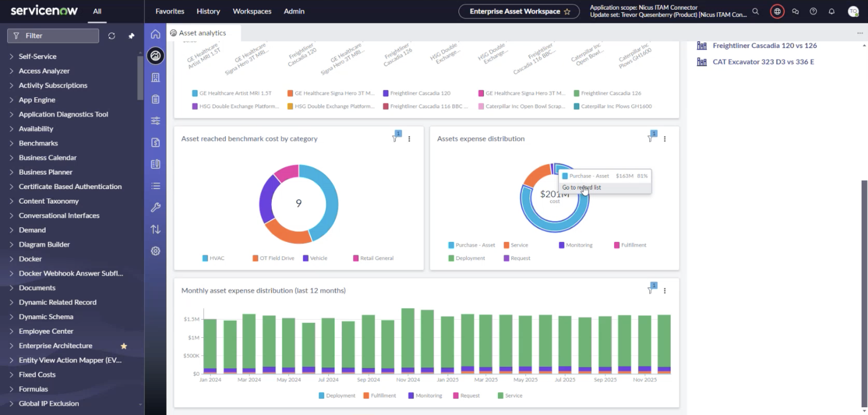Open the user avatar menu
Screen dimensions: 868x415
tap(853, 11)
